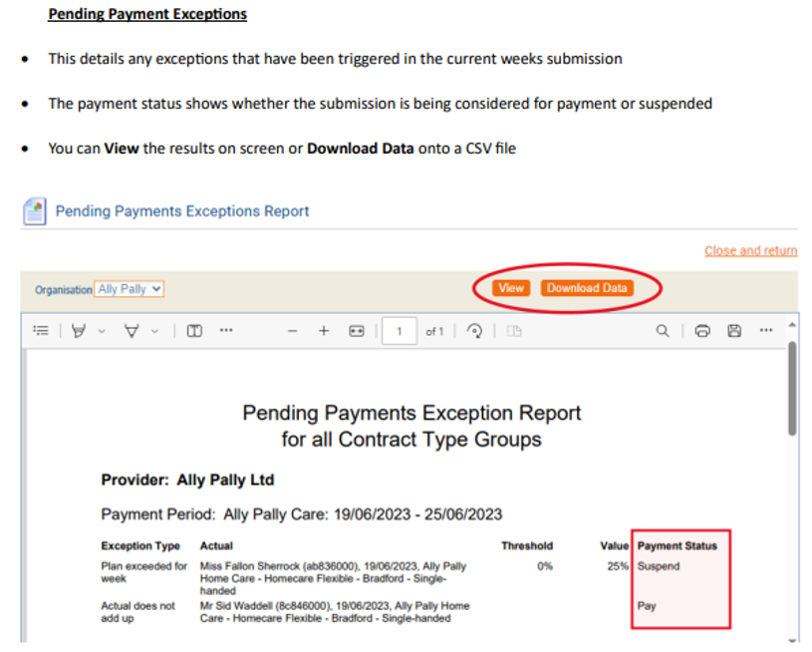Select the highlight tool in PDF toolbar
The image size is (812, 652).
pos(79,331)
